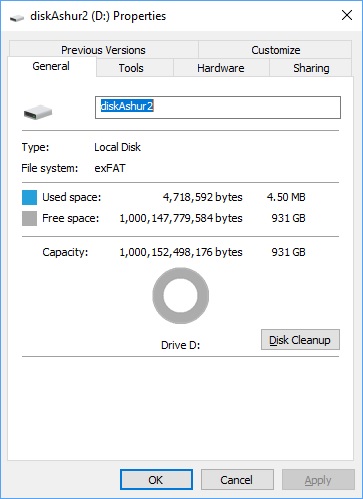Click the 'Drive D:' label

(181, 345)
